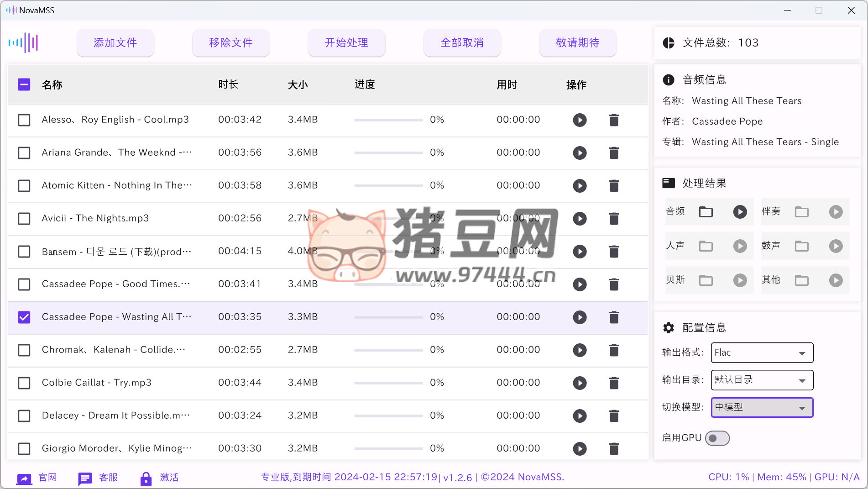The image size is (868, 489).
Task: Sort the list by the 时长 column header
Action: tap(228, 84)
